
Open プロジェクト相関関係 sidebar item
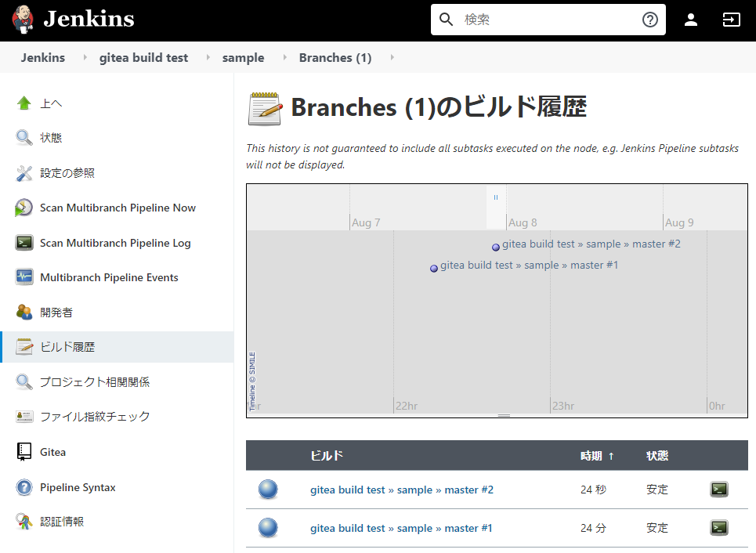(x=95, y=381)
